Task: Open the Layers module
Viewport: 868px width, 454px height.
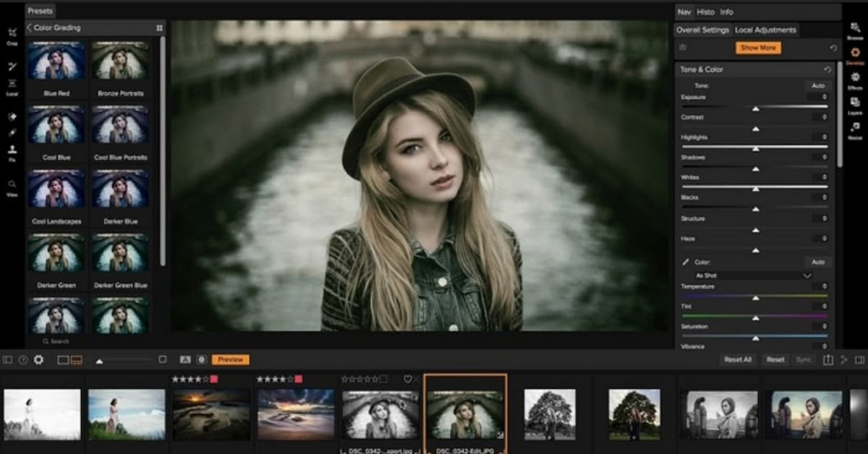Action: [x=855, y=105]
